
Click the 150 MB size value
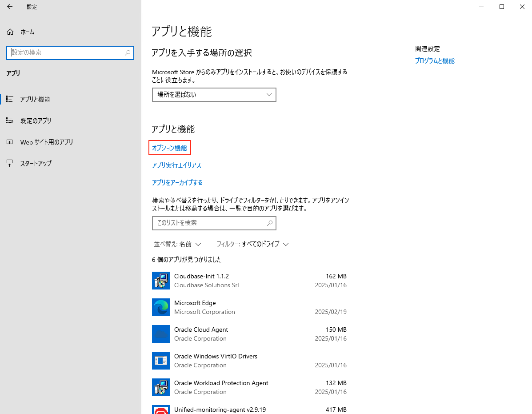tap(336, 330)
